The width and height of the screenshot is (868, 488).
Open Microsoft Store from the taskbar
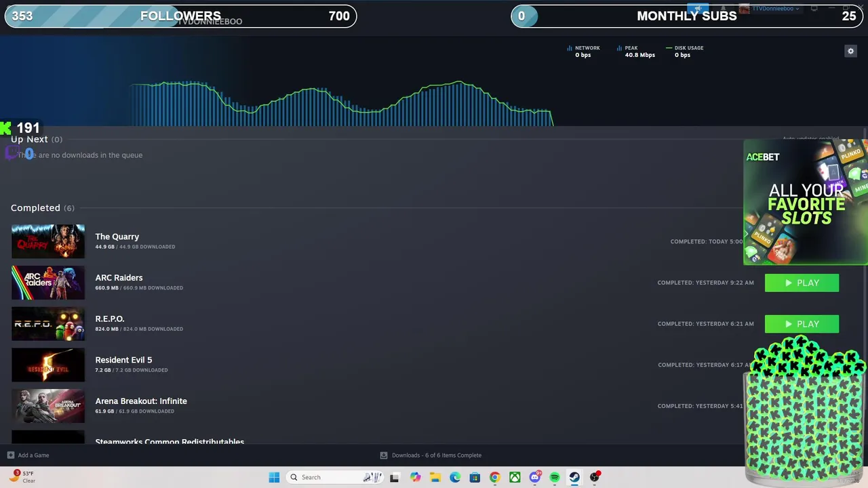[x=475, y=477]
